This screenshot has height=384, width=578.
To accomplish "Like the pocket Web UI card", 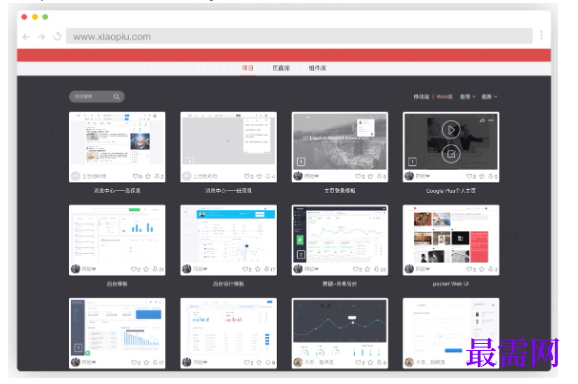I will 469,269.
